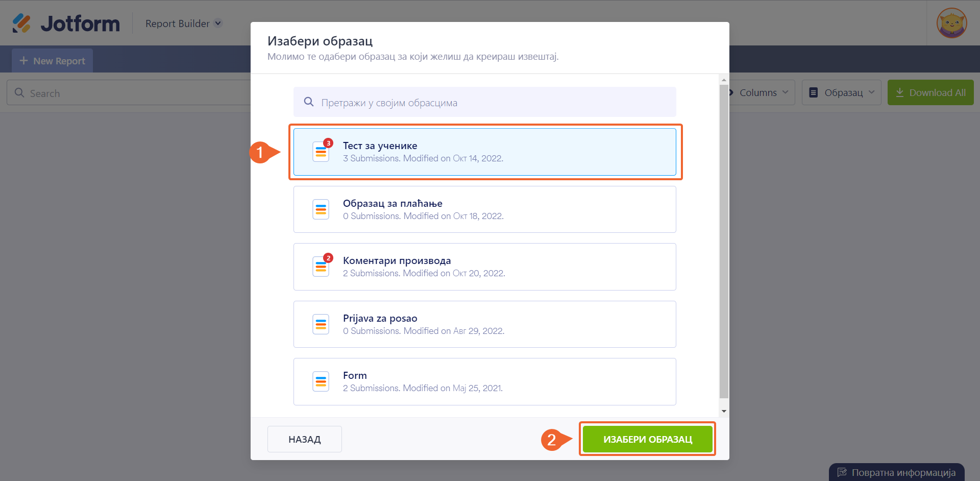Open the Образац filter dropdown
Viewport: 980px width, 481px height.
[842, 92]
